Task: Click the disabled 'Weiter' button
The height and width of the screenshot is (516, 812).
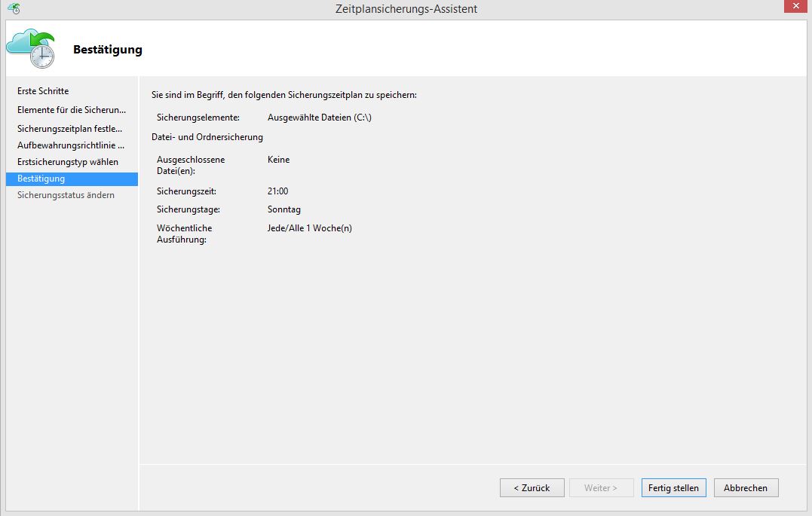Action: click(x=601, y=487)
